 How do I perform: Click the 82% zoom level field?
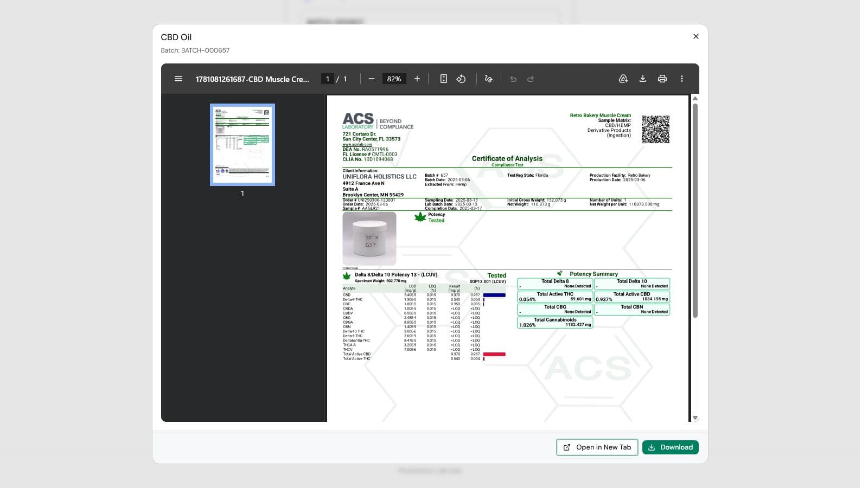tap(394, 79)
